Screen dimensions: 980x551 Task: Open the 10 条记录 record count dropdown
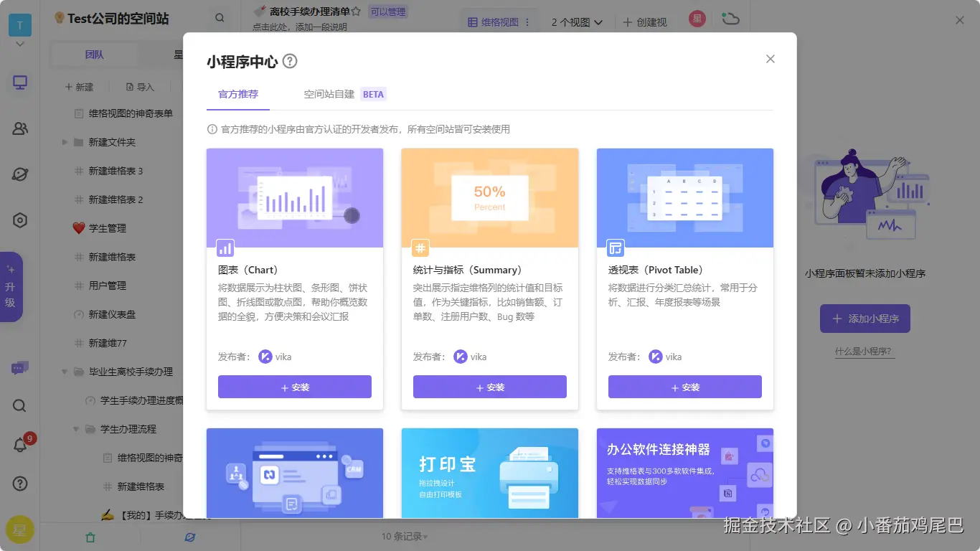click(405, 537)
